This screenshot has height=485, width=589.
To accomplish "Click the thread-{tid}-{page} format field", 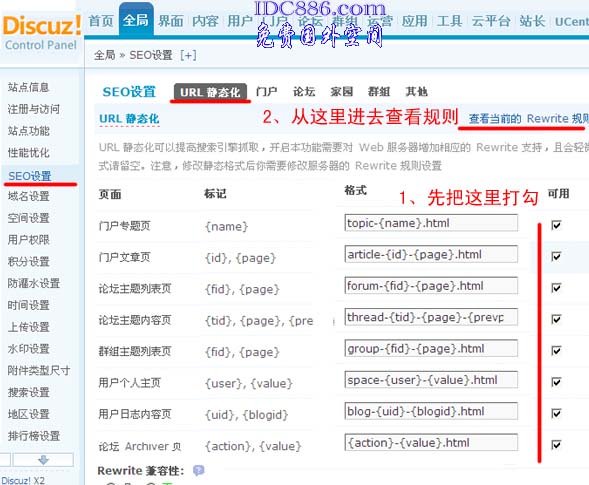I will [431, 317].
